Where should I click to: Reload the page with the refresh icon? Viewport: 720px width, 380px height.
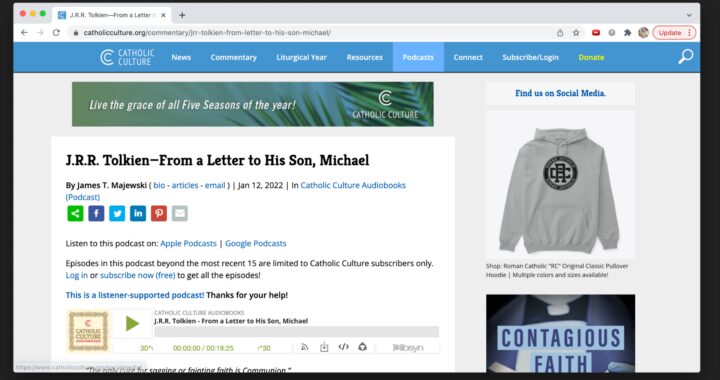click(56, 33)
